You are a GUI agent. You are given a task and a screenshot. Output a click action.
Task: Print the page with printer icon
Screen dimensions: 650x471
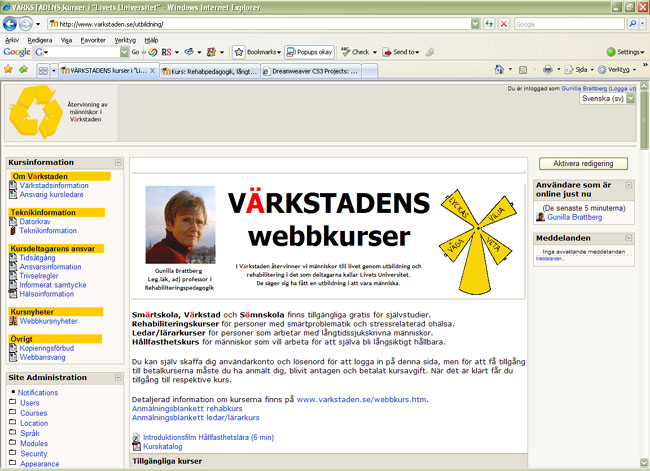point(548,69)
